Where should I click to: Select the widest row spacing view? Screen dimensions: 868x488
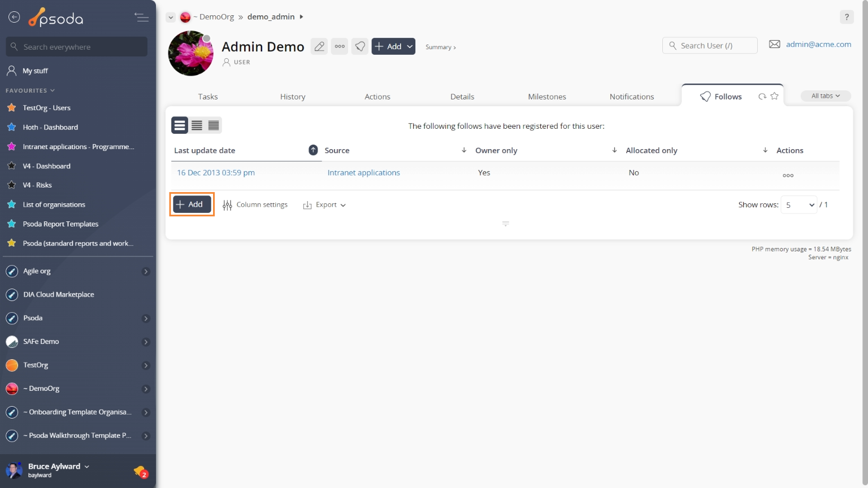(x=180, y=125)
